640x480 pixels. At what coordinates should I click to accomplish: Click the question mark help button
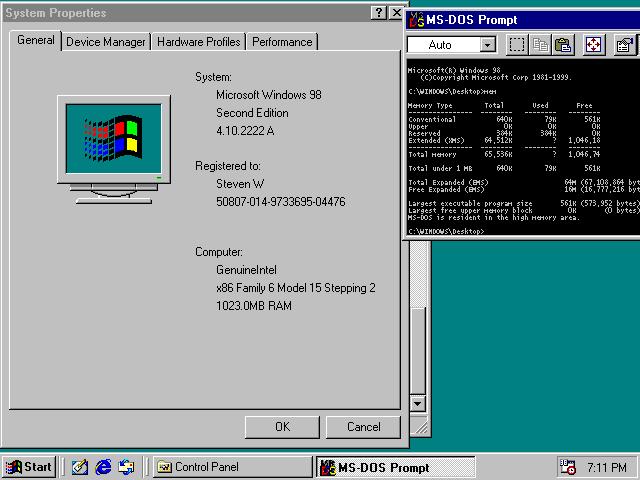point(379,13)
